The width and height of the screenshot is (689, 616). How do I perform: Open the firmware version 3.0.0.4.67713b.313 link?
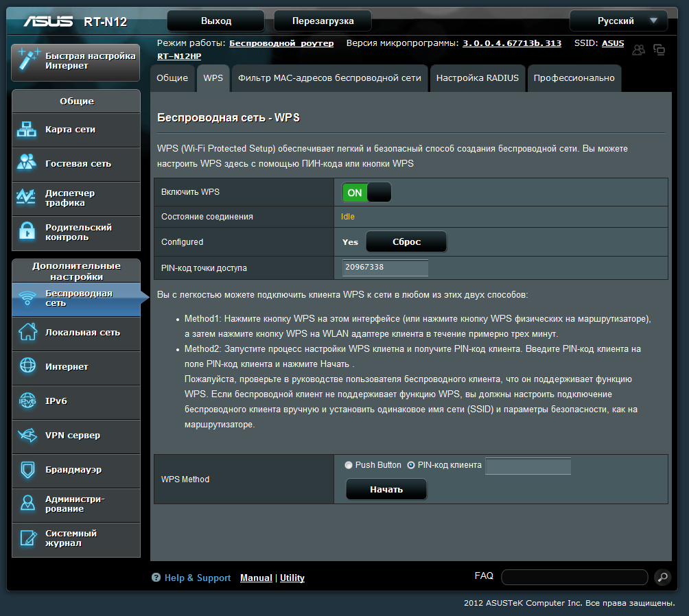pyautogui.click(x=512, y=43)
